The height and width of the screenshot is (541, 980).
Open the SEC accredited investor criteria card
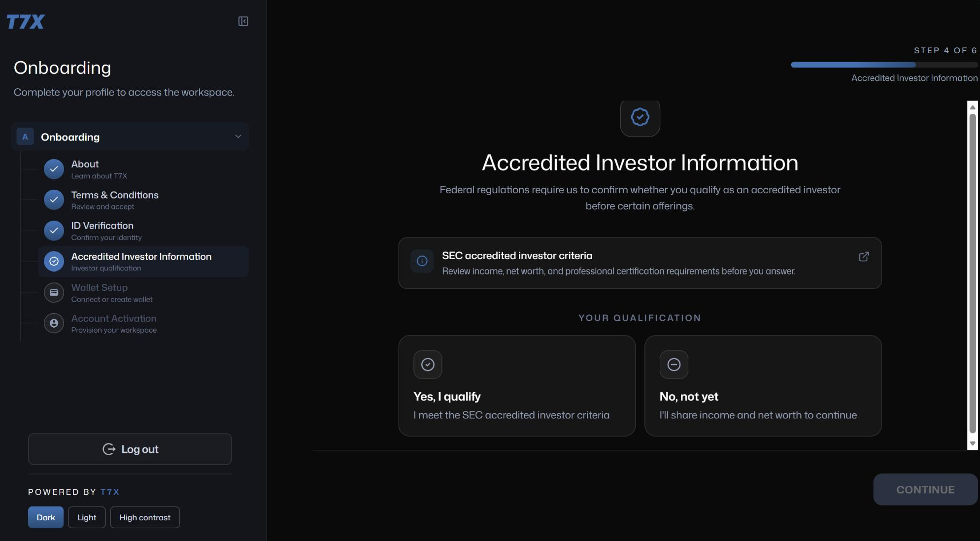click(640, 263)
